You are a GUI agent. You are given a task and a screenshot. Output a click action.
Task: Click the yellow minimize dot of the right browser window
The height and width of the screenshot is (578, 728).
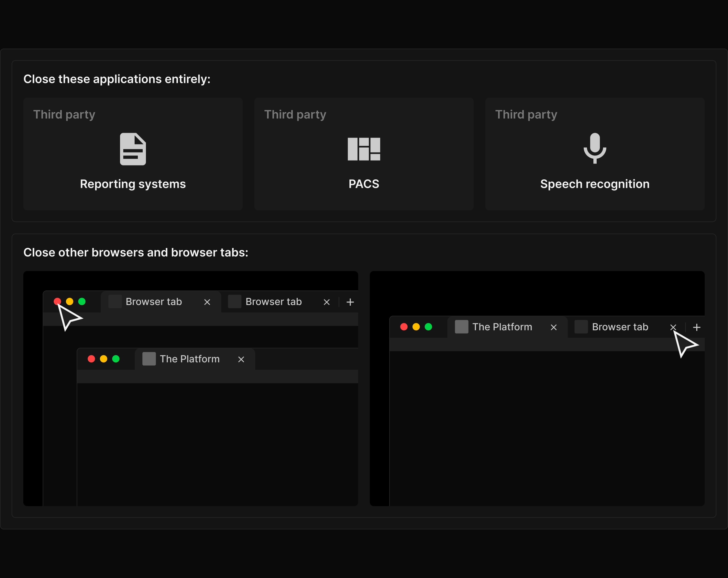[x=416, y=327]
